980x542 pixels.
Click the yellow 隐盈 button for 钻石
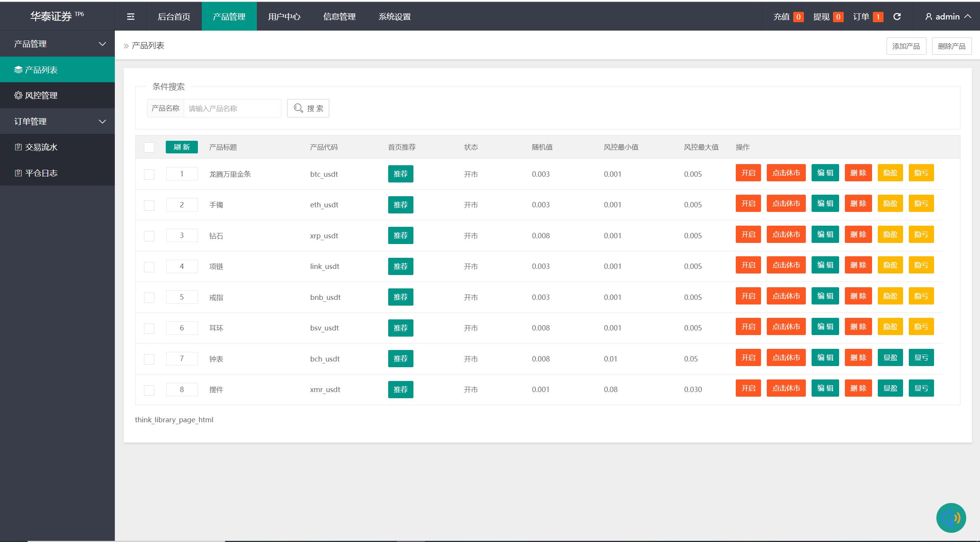click(x=890, y=234)
